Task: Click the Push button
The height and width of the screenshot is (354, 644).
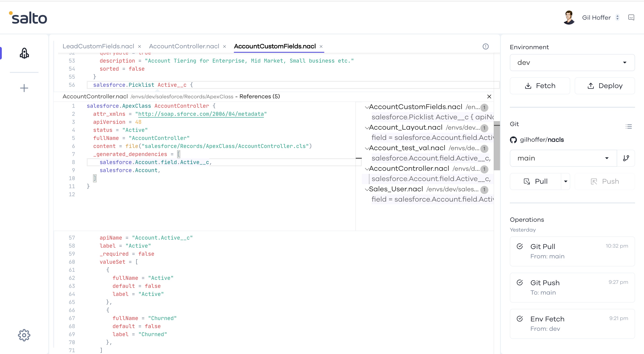Action: click(604, 181)
